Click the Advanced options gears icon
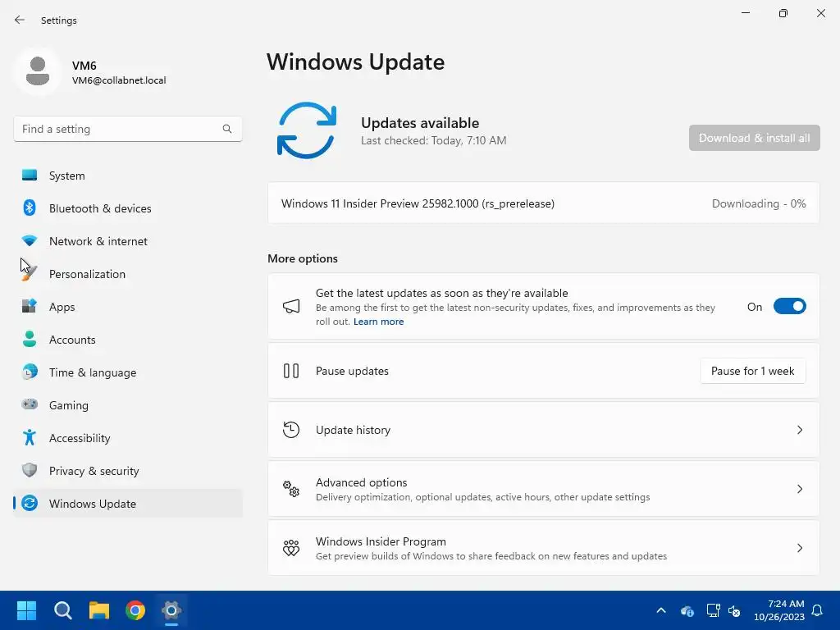The height and width of the screenshot is (630, 840). pyautogui.click(x=291, y=489)
